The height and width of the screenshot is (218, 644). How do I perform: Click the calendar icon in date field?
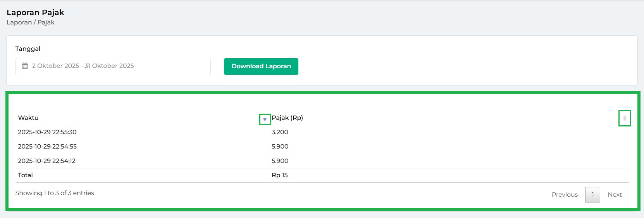point(25,66)
